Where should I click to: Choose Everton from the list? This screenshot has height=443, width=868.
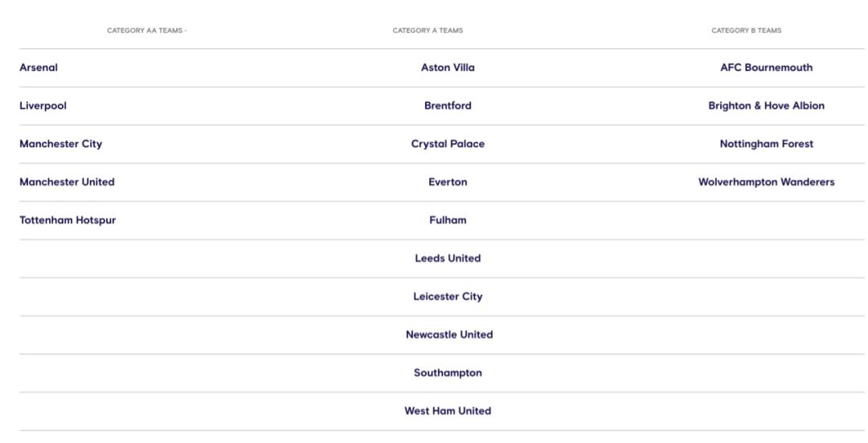[448, 183]
